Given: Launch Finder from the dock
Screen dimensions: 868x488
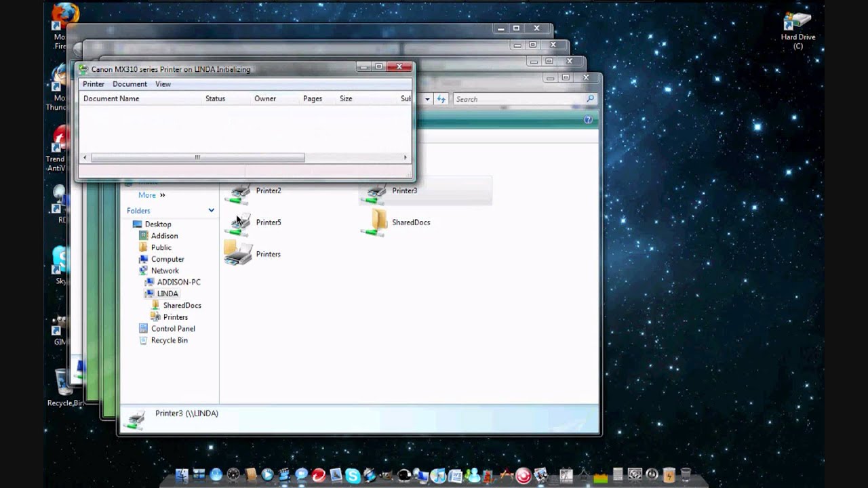Looking at the screenshot, I should (x=182, y=475).
